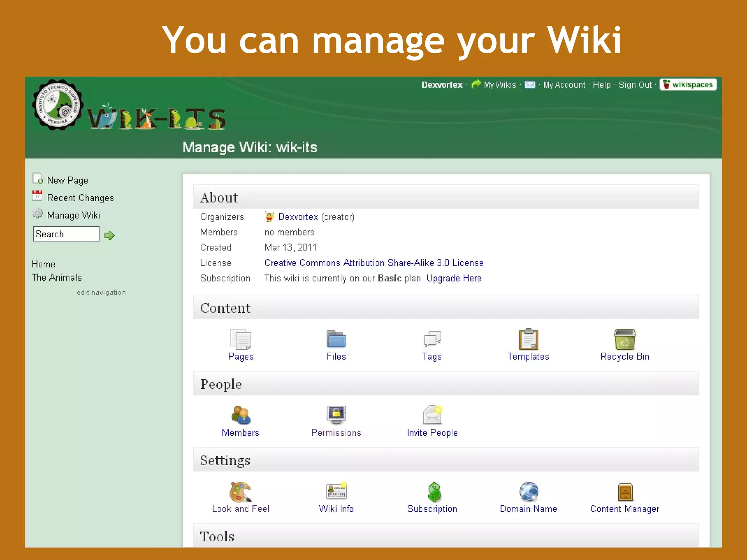Click the Subscription text link under Settings

click(432, 509)
